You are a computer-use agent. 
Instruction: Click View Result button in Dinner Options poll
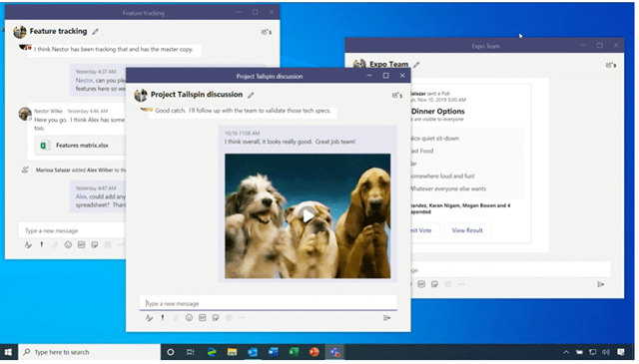click(467, 230)
